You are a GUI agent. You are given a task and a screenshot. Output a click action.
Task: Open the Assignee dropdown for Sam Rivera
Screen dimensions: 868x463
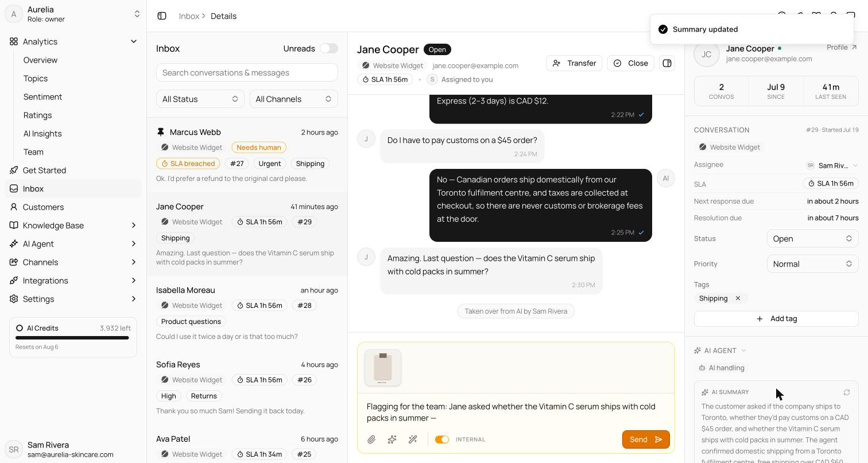pos(832,165)
